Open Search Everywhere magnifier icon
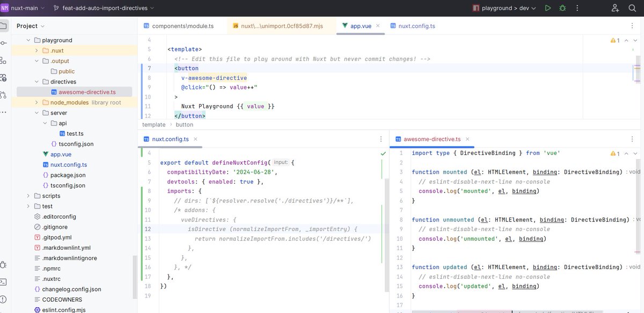644x313 pixels. click(632, 8)
